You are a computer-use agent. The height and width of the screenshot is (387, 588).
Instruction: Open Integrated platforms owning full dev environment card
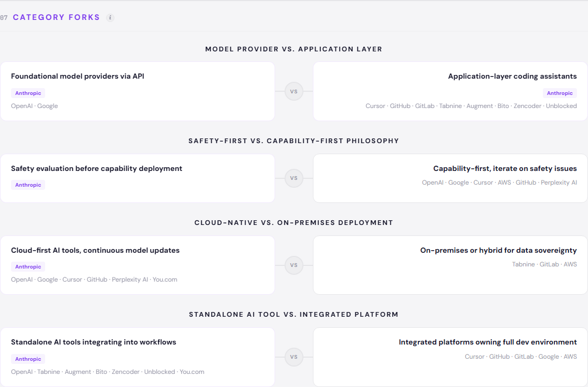pos(488,342)
